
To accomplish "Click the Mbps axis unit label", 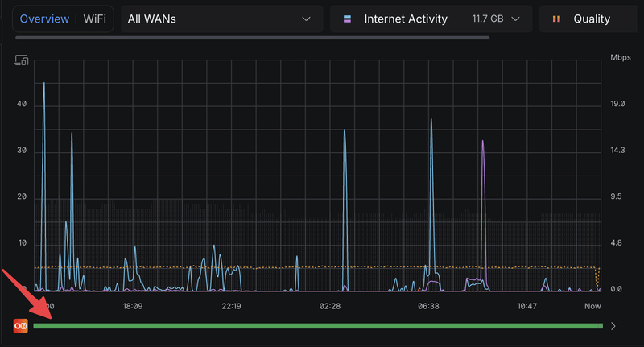I will click(620, 57).
